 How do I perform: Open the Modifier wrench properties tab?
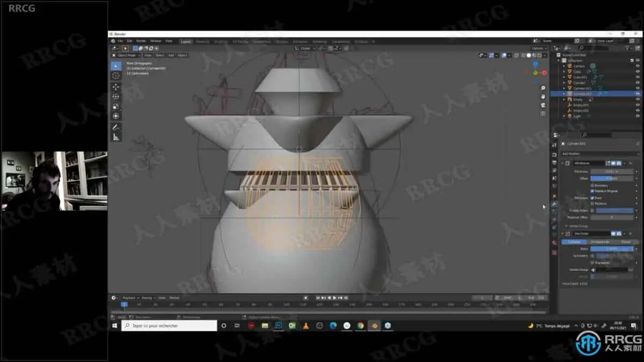[x=554, y=204]
